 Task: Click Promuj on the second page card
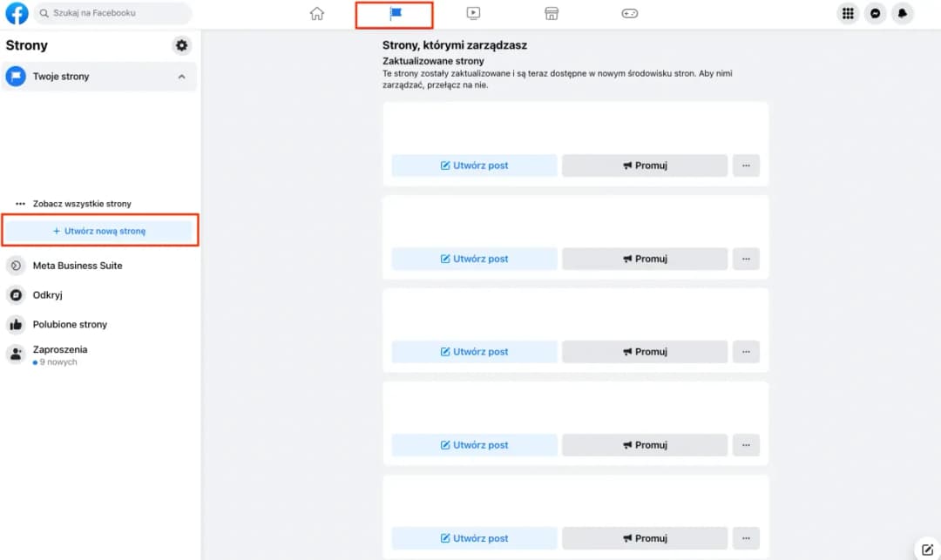coord(644,259)
